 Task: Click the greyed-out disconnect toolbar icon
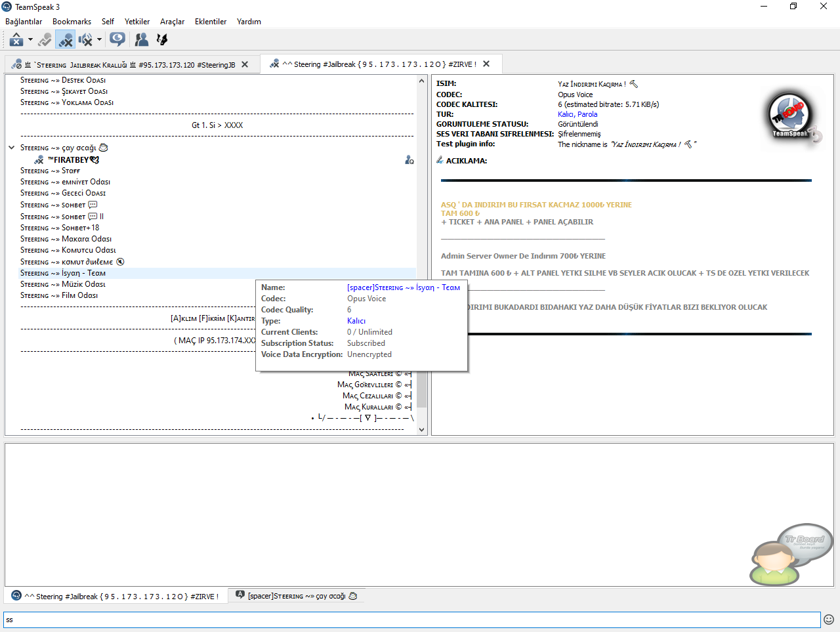[45, 40]
